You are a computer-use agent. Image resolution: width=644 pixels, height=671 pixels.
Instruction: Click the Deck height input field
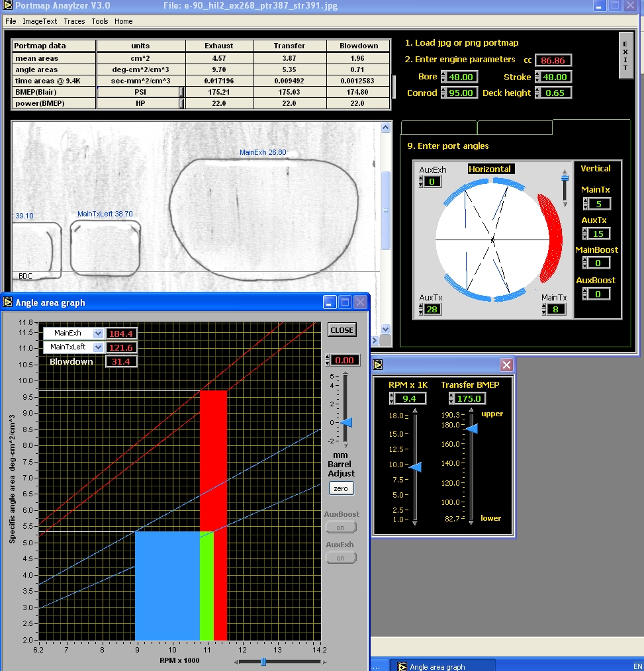pyautogui.click(x=555, y=93)
